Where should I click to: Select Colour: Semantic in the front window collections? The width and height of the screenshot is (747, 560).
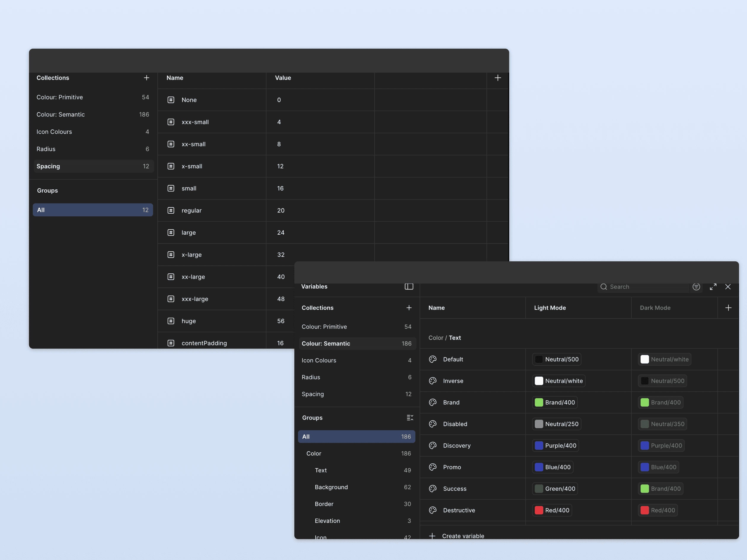(357, 343)
